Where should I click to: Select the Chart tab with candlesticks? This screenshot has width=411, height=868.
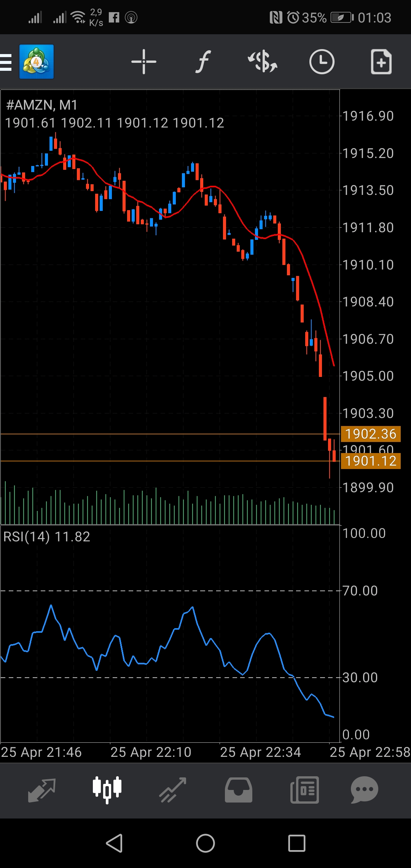coord(107,790)
